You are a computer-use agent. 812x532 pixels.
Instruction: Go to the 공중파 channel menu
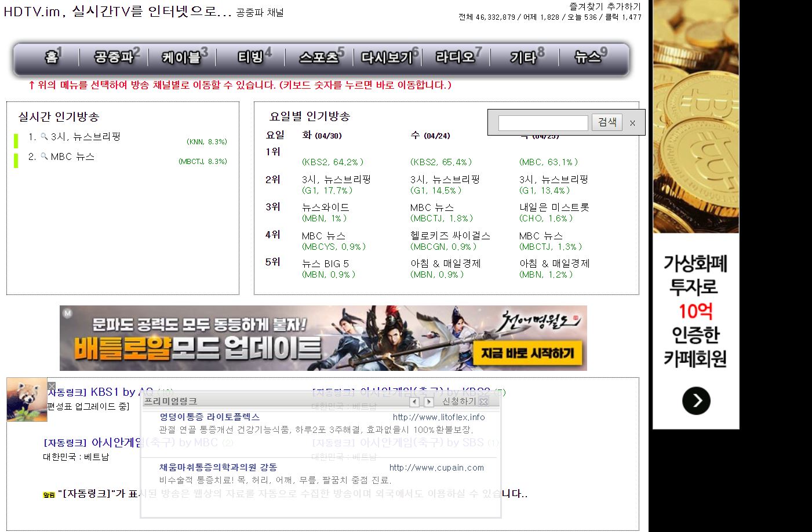coord(116,57)
